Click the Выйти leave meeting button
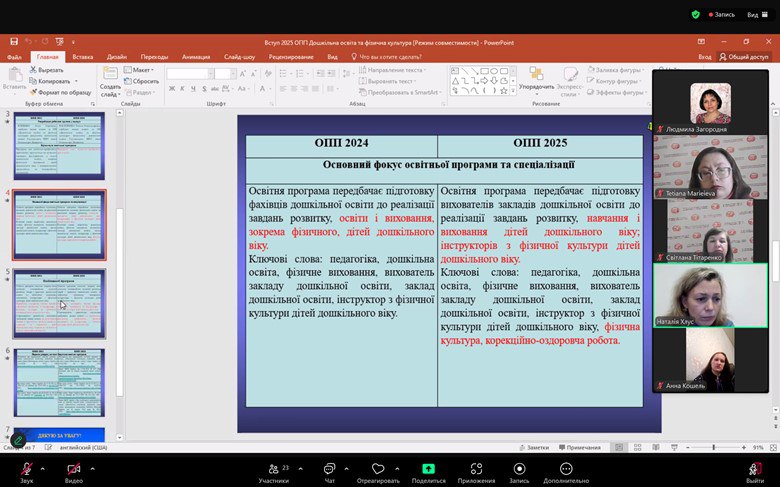This screenshot has height=487, width=780. click(754, 468)
